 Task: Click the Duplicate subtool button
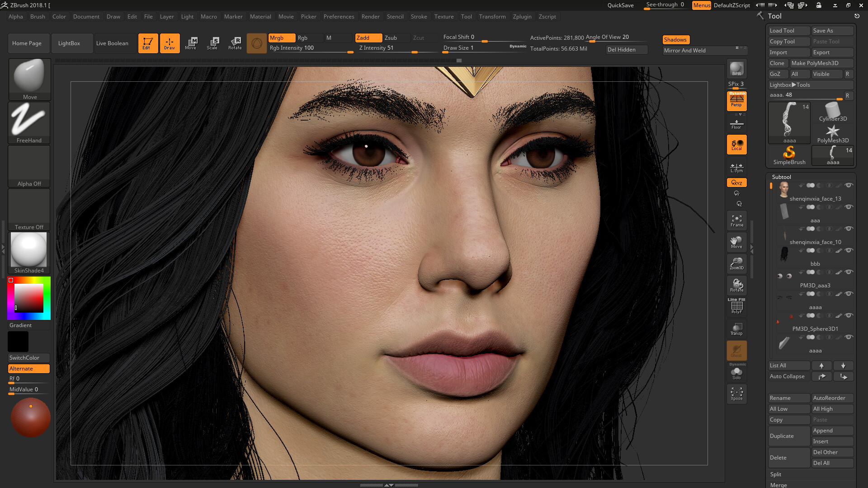789,436
